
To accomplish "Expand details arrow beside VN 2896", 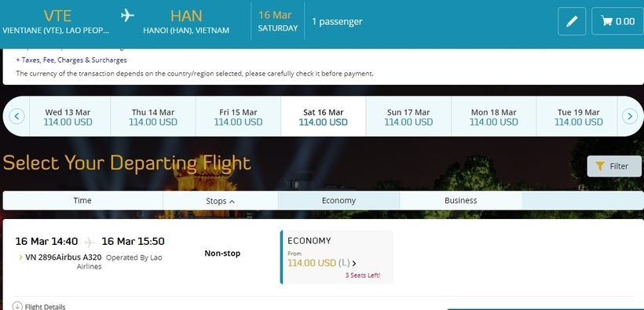I will [x=20, y=257].
